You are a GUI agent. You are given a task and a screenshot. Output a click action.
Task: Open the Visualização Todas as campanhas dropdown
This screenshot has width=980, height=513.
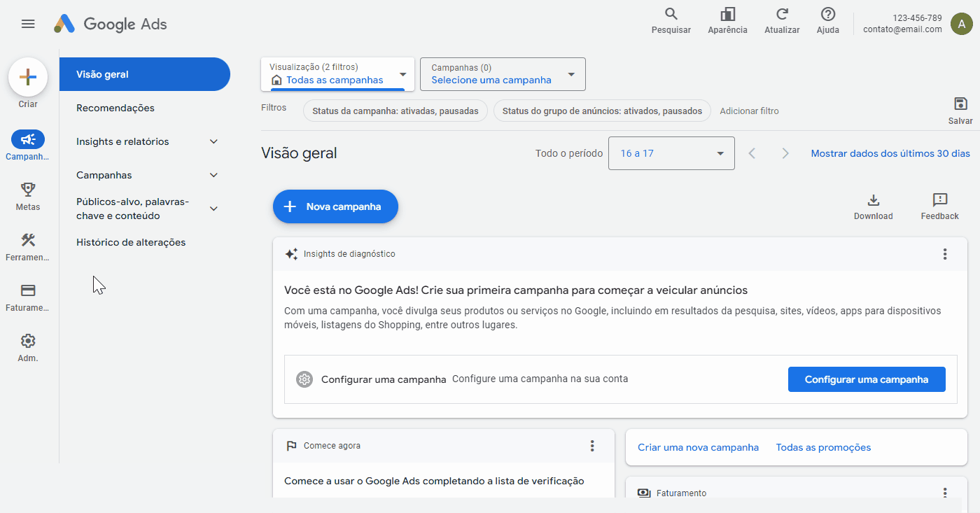pos(337,74)
